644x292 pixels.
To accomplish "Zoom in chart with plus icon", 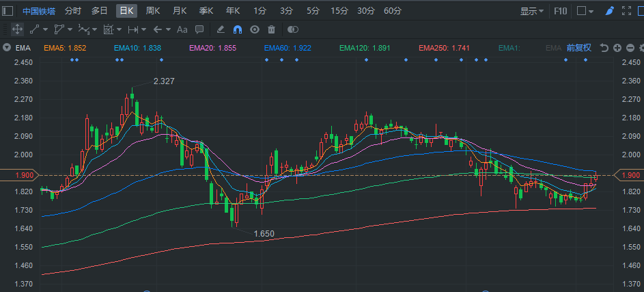I will coord(617,48).
